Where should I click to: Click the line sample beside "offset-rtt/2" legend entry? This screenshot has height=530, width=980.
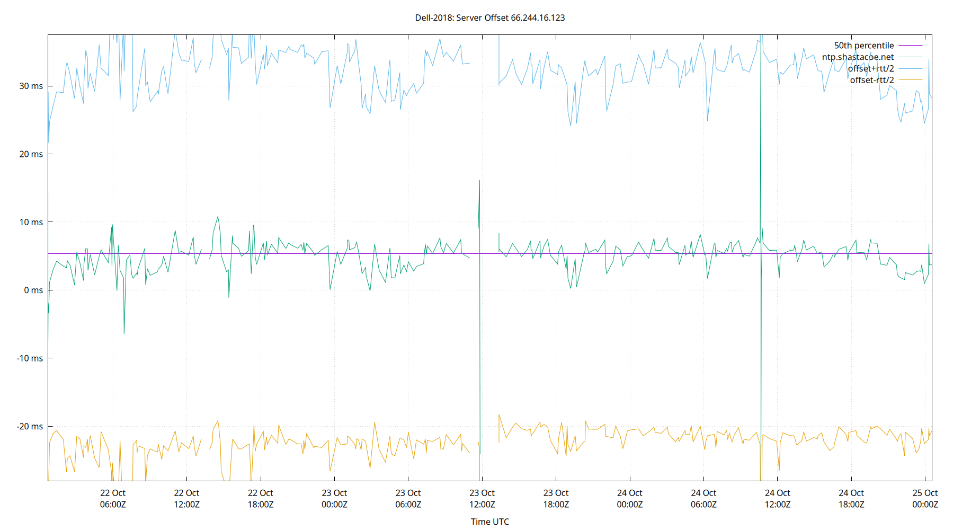911,80
